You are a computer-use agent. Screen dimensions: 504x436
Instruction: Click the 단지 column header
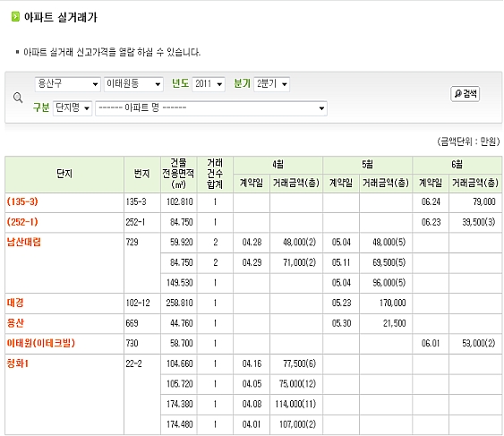pyautogui.click(x=64, y=175)
